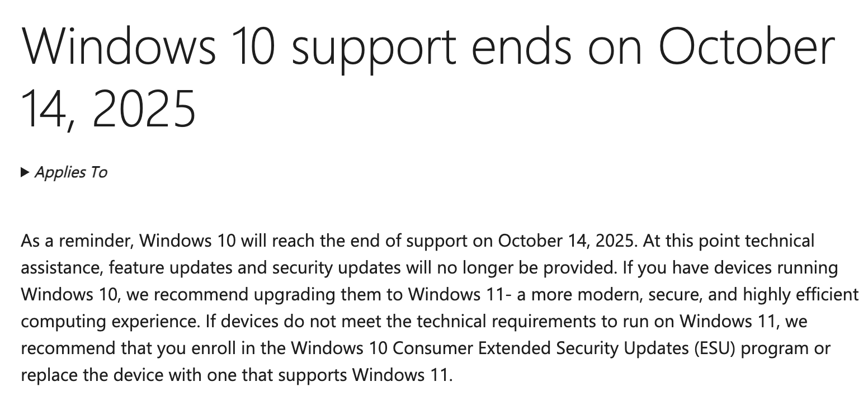Click the Applies To label text
The width and height of the screenshot is (868, 405).
[70, 172]
